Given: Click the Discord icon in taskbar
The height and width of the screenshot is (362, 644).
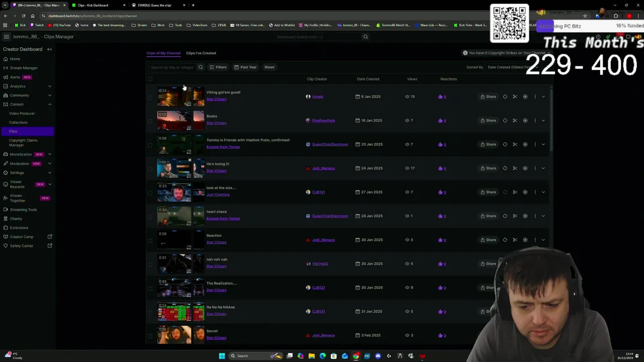Looking at the screenshot, I should [378, 356].
